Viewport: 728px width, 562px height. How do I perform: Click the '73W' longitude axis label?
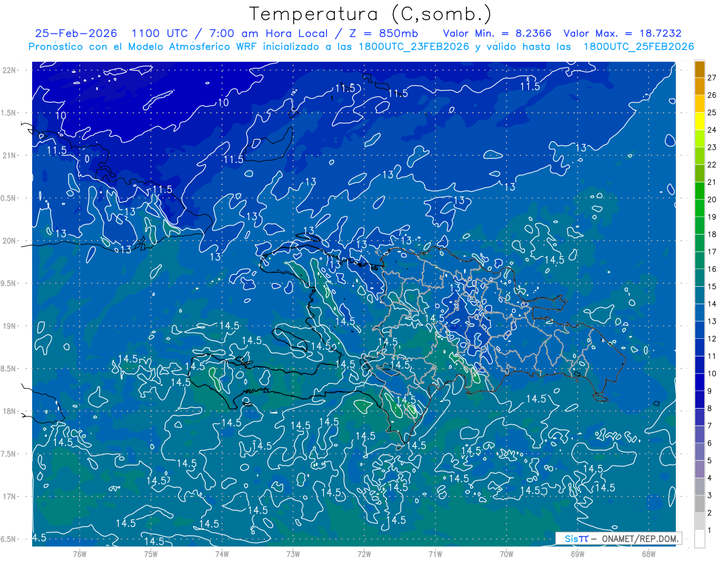[x=293, y=554]
